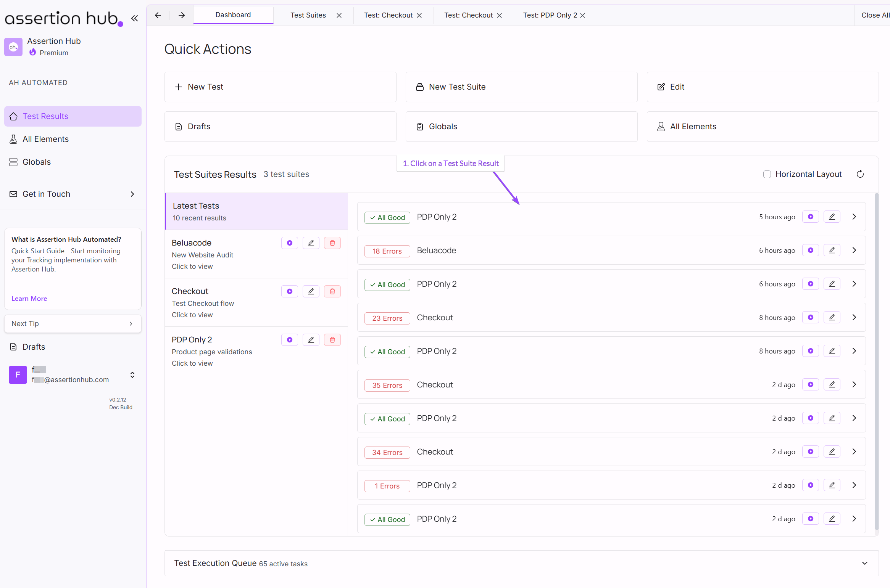Enable the Horizontal Layout checkbox
This screenshot has height=588, width=890.
click(767, 174)
